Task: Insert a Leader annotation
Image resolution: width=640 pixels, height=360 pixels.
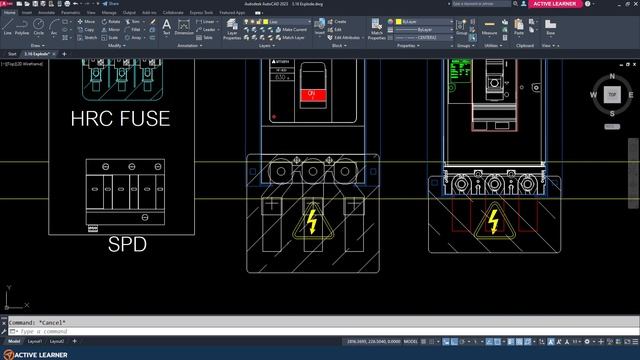Action: 206,30
